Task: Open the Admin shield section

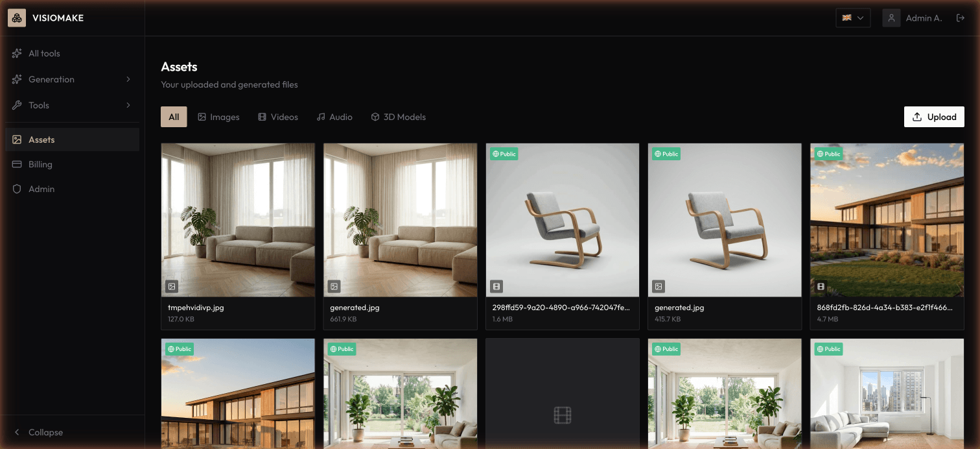Action: (41, 189)
